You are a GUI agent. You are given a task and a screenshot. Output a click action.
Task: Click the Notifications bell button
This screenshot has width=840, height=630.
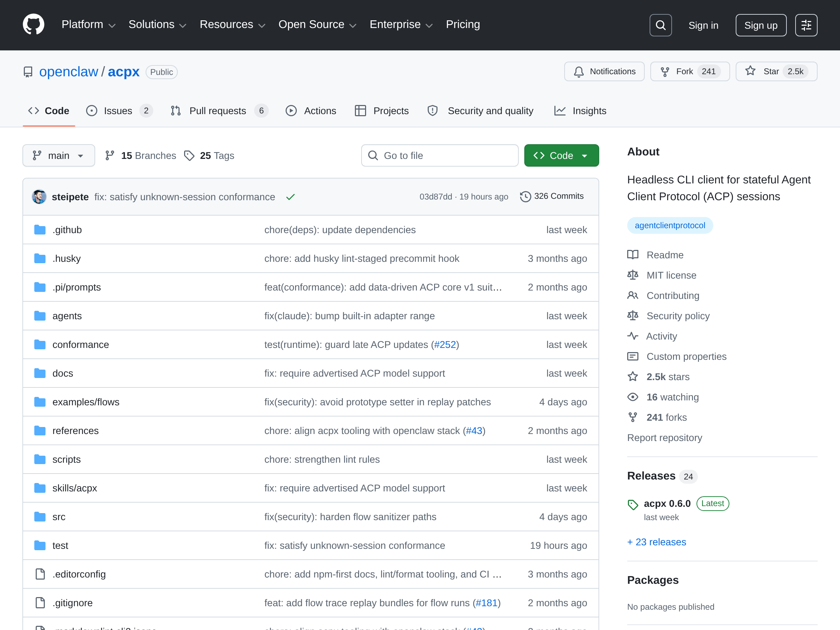click(x=604, y=71)
